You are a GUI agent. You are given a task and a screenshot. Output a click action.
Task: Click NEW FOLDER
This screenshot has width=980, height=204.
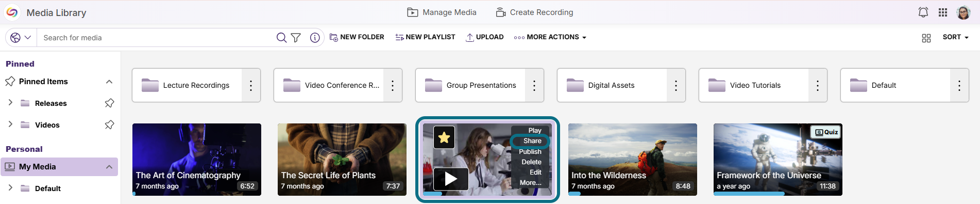357,37
